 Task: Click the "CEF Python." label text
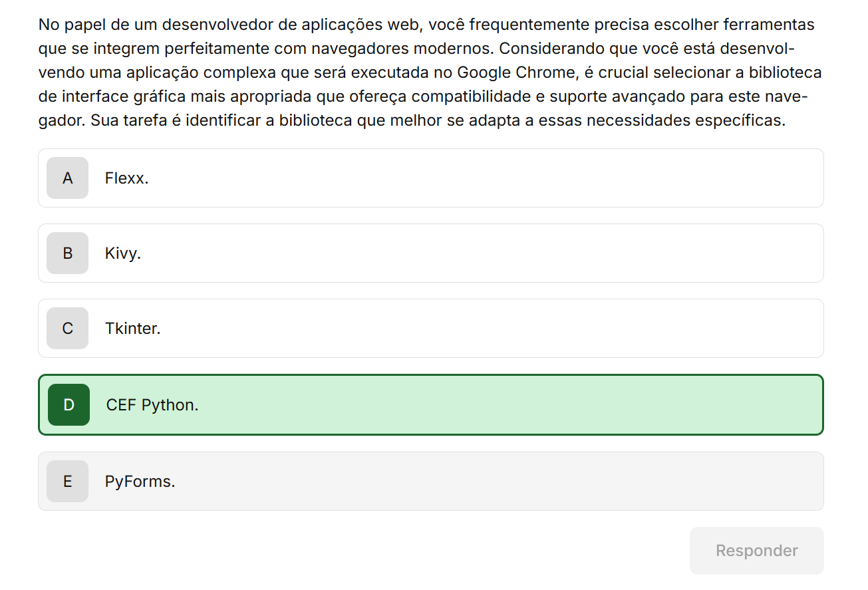click(152, 405)
